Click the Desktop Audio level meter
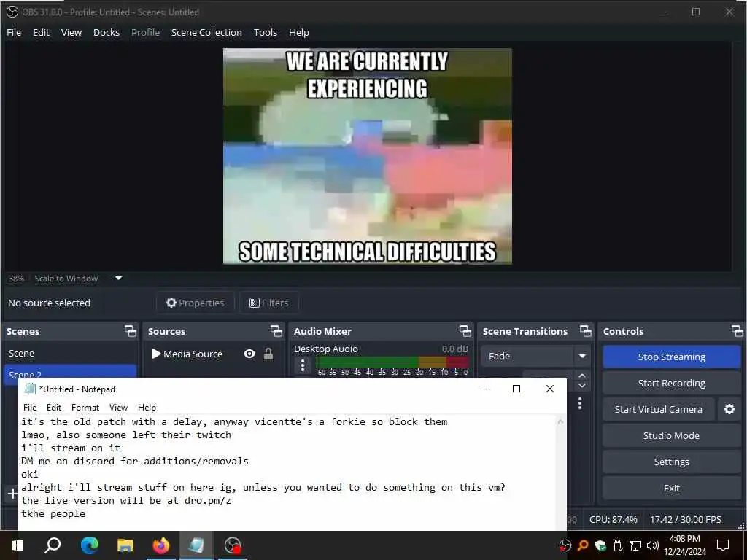Image resolution: width=747 pixels, height=560 pixels. tap(392, 362)
